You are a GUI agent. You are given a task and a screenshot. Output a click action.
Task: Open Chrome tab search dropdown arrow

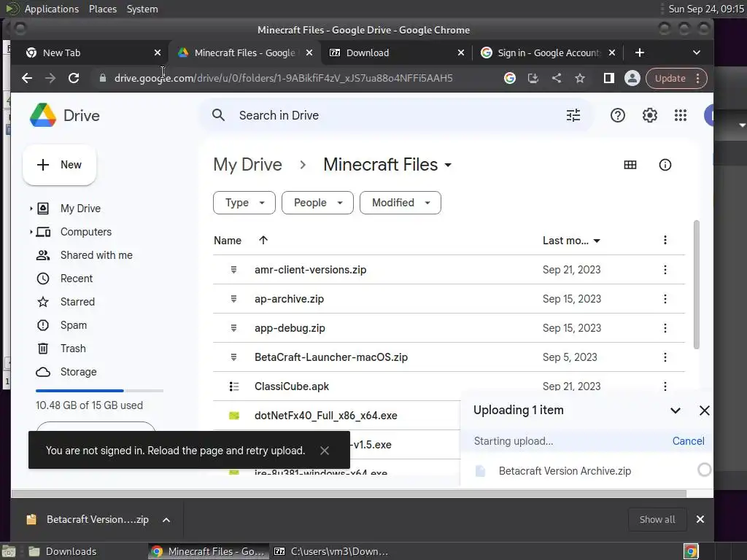coord(696,52)
